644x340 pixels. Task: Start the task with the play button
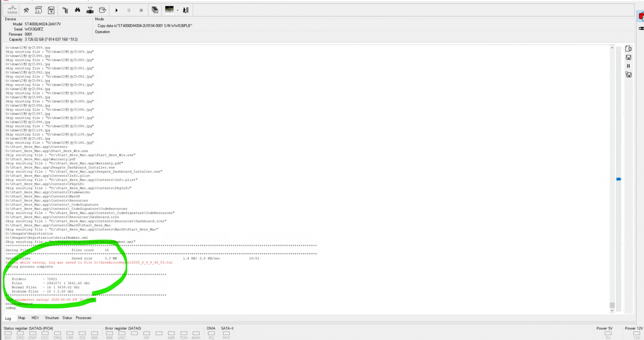116,10
